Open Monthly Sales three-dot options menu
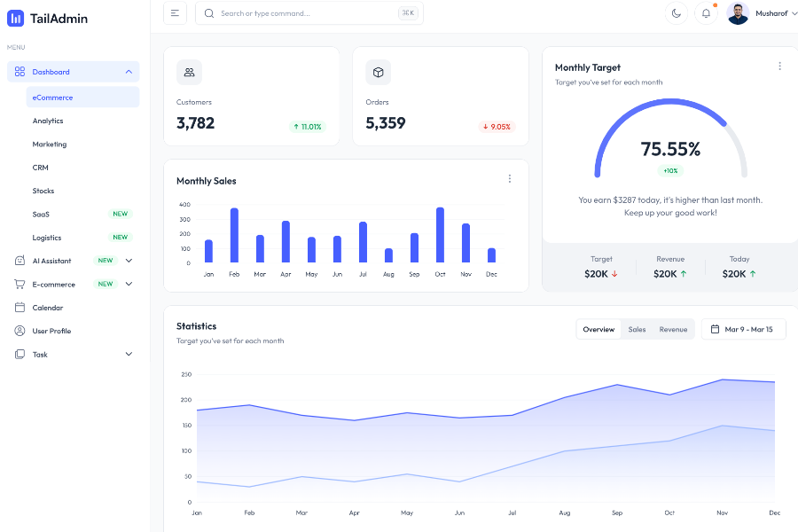This screenshot has width=798, height=532. (x=510, y=179)
